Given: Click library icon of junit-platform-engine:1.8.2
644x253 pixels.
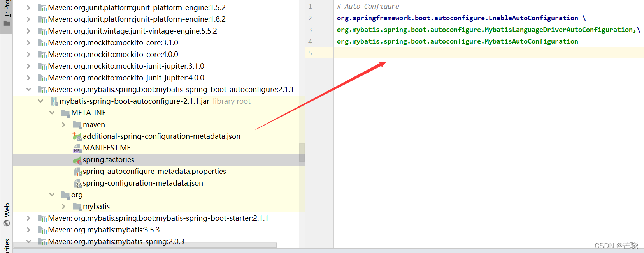Looking at the screenshot, I should click(x=42, y=19).
